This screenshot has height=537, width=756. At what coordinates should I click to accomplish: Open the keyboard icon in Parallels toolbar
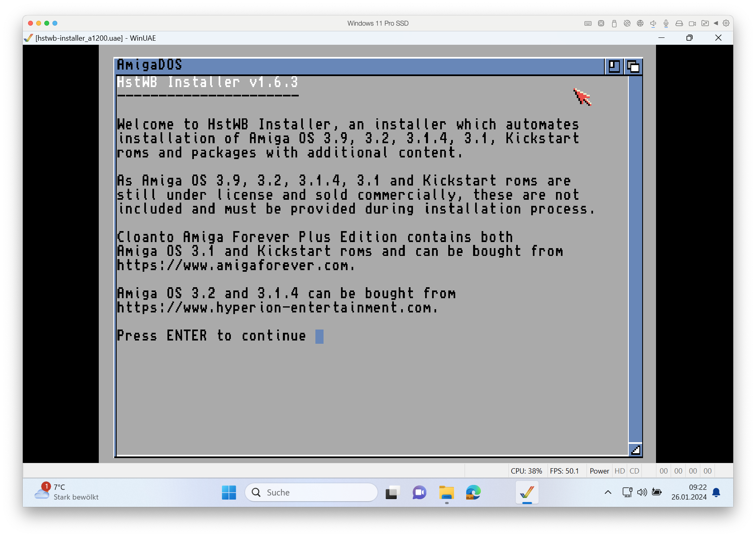pos(588,24)
